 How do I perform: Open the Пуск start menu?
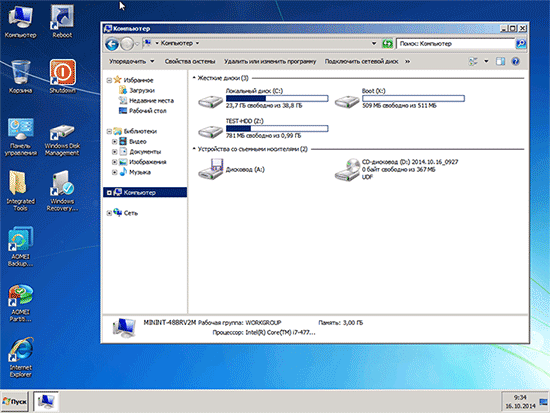pos(14,401)
